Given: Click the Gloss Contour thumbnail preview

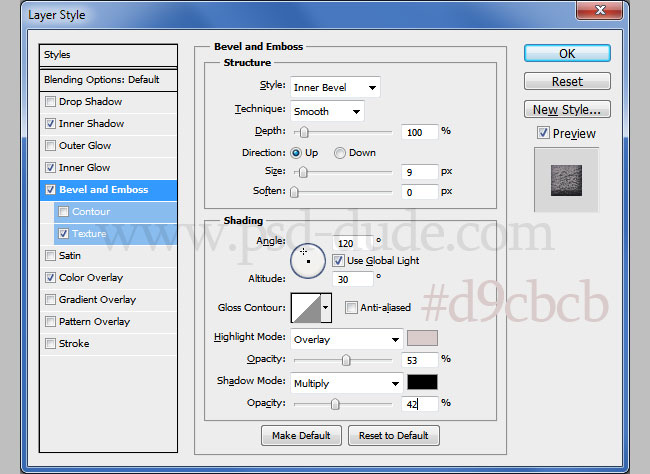Looking at the screenshot, I should pos(306,308).
